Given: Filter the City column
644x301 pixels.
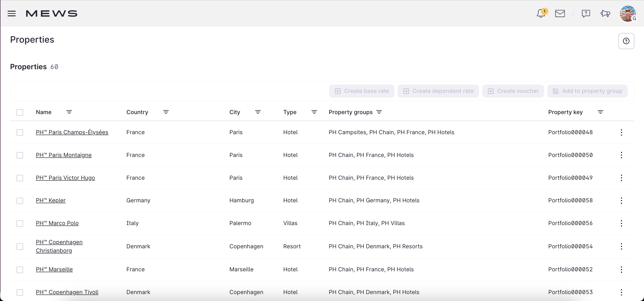Looking at the screenshot, I should (x=258, y=112).
